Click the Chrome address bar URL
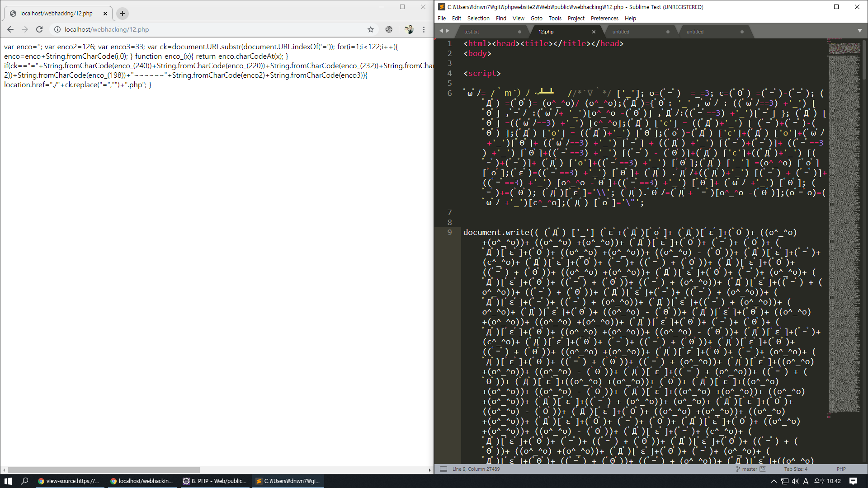Viewport: 868px width, 488px height. 107,29
